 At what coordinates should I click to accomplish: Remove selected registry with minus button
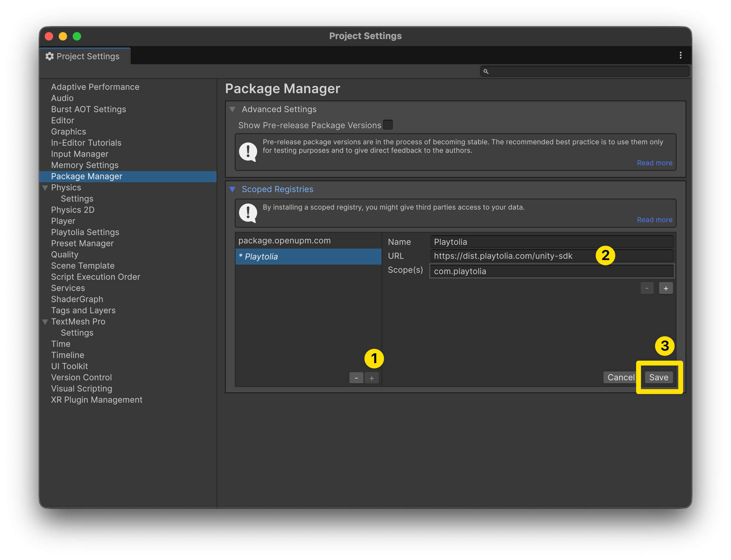356,378
